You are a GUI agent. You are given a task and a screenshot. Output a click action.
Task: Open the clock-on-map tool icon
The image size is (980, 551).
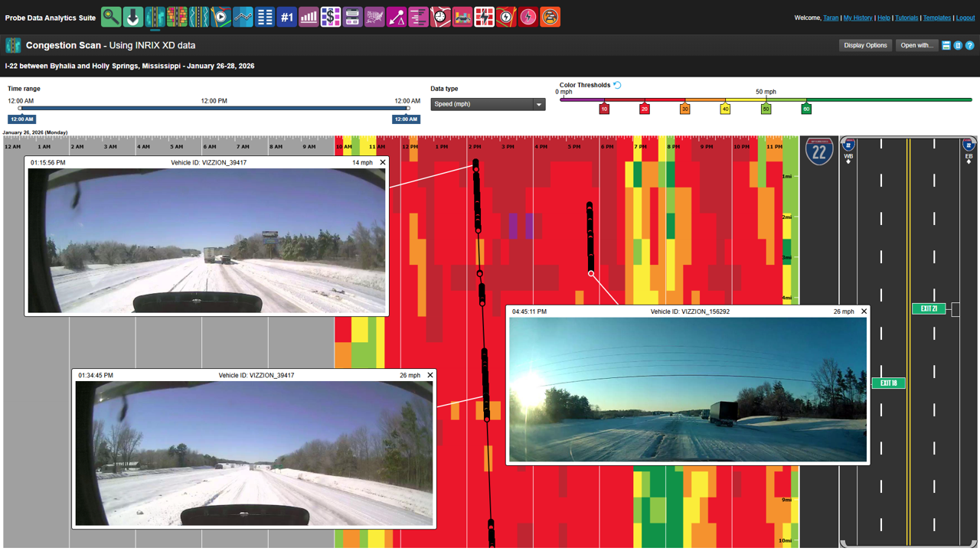tap(440, 17)
